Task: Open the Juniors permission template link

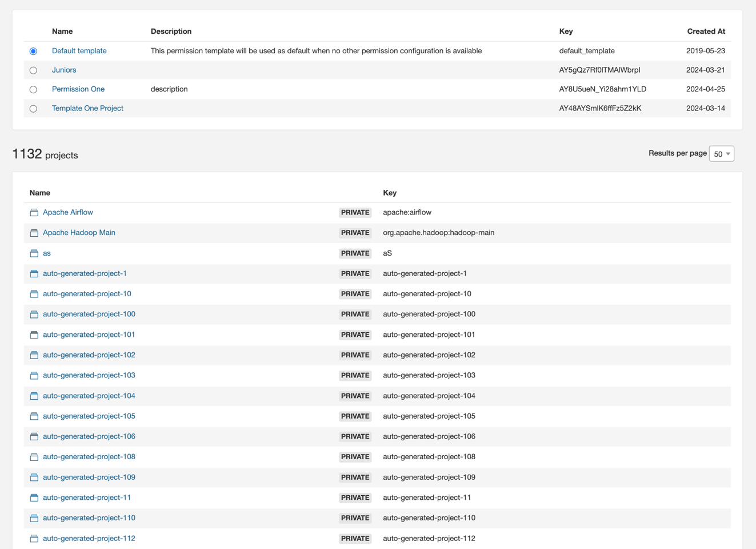Action: 64,70
